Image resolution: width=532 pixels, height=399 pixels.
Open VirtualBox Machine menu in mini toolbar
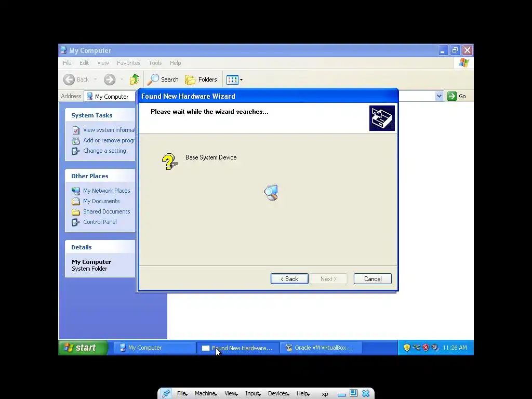206,394
